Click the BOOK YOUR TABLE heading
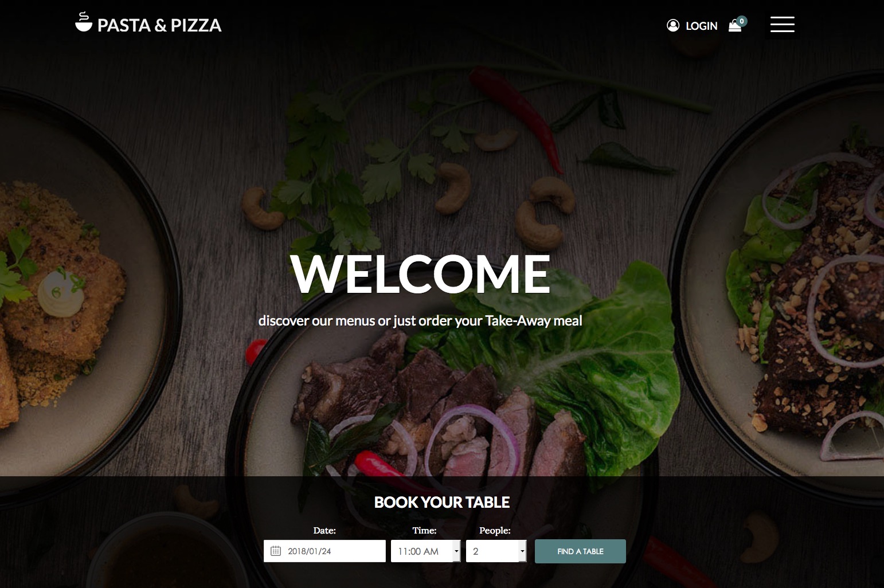Image resolution: width=884 pixels, height=588 pixels. pyautogui.click(x=442, y=502)
